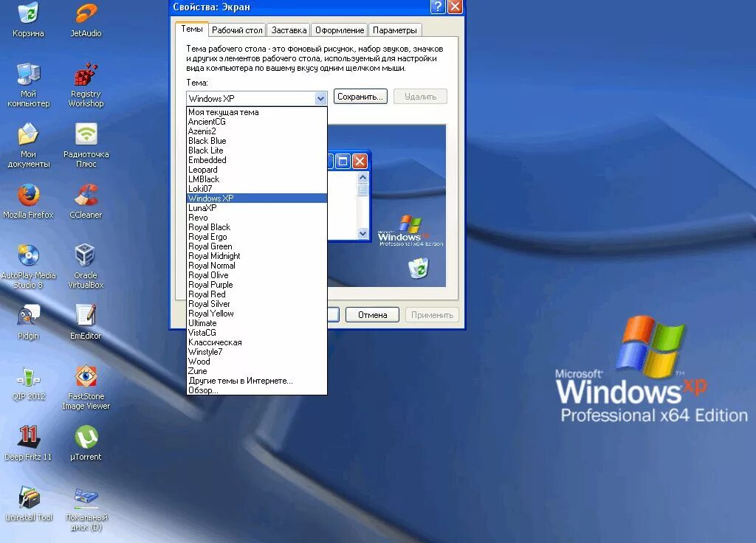Viewport: 756px width, 543px height.
Task: Choose the Ultimate theme
Action: [256, 323]
